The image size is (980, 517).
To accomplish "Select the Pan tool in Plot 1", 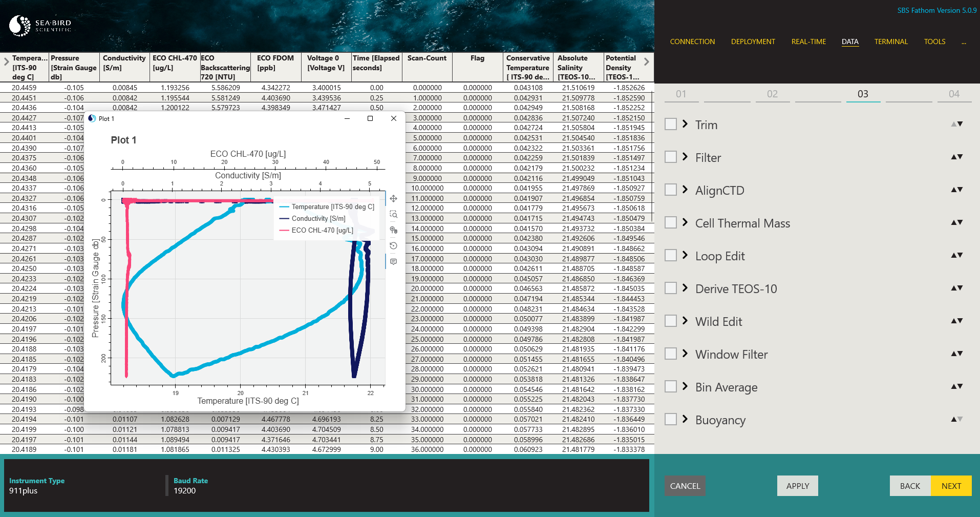I will [x=393, y=199].
